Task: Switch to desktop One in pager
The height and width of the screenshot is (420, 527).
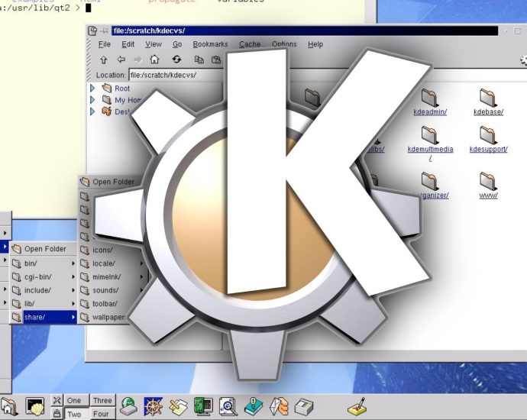Action: (76, 400)
